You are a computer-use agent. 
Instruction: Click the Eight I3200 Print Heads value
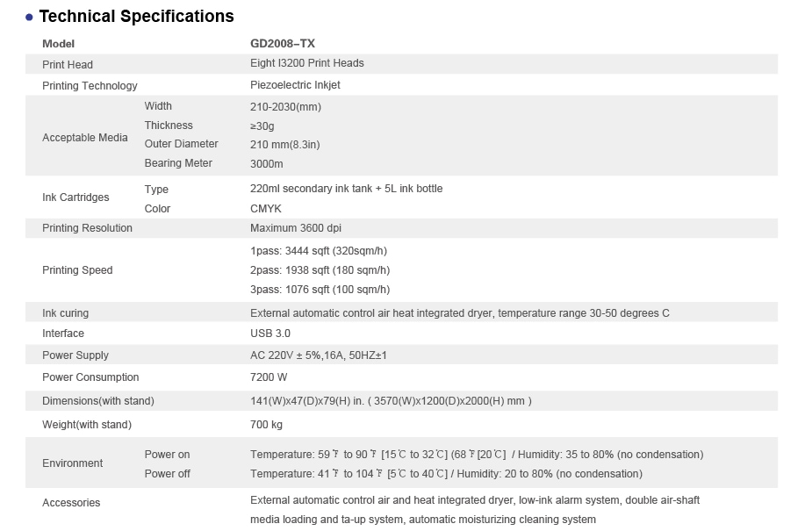(306, 63)
